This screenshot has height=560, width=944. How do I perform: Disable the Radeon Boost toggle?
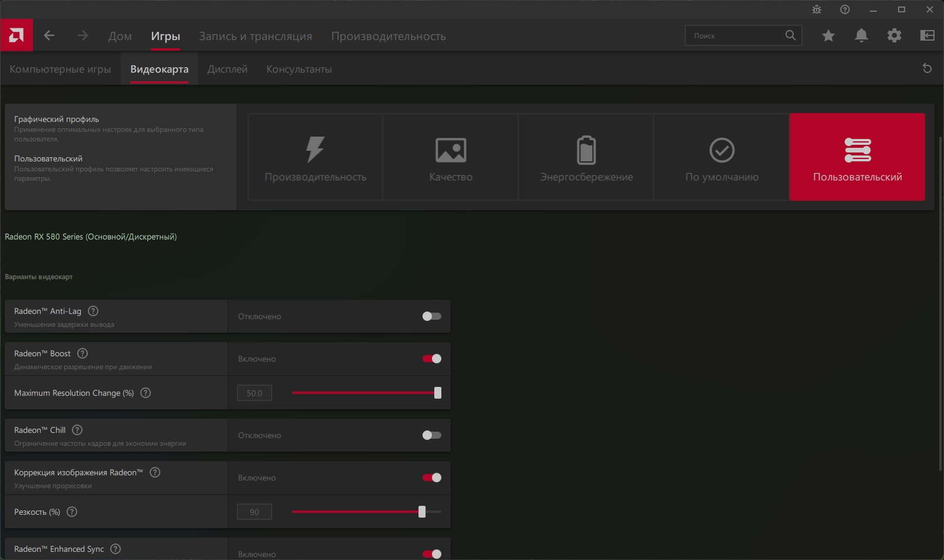[432, 359]
